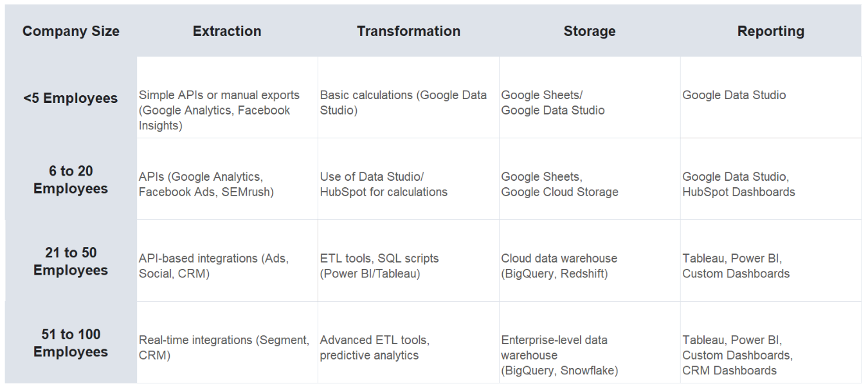Screen dimensions: 868x386
Task: Select the ETL tools, SQL scripts cell
Action: [379, 266]
